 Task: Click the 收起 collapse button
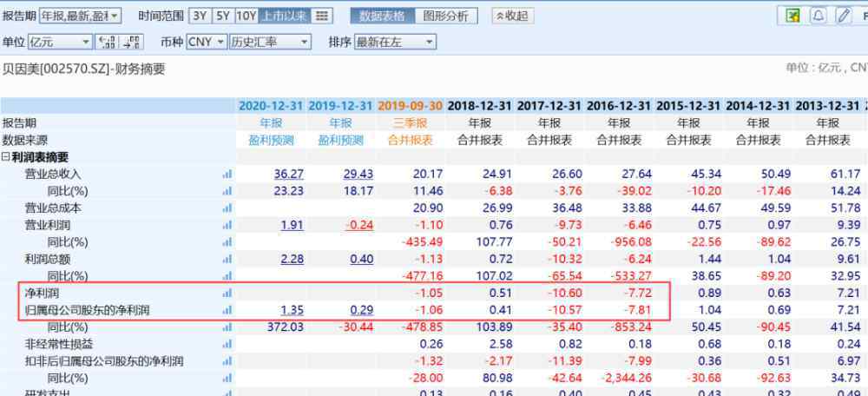512,16
